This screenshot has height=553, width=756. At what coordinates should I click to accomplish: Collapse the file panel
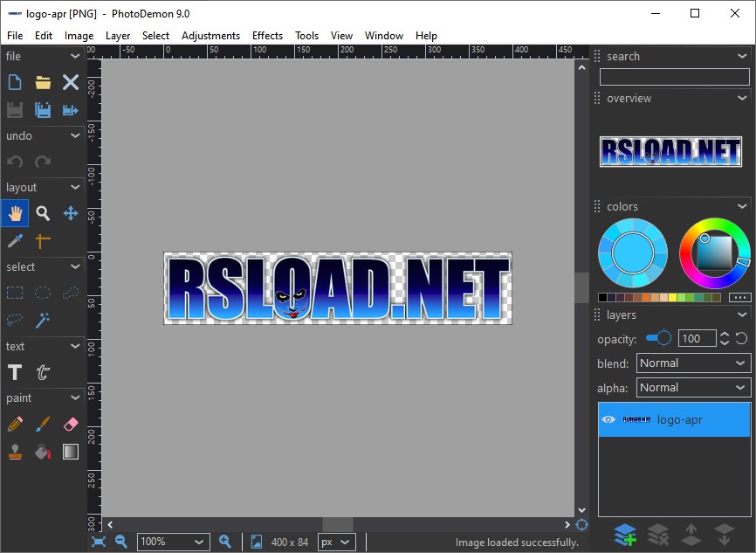pos(75,56)
